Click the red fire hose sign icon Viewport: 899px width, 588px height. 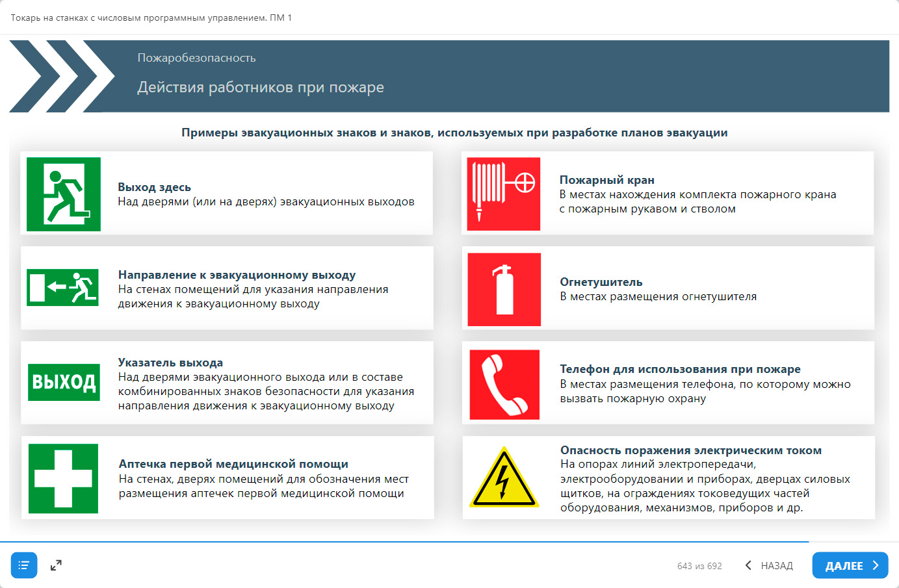[504, 194]
